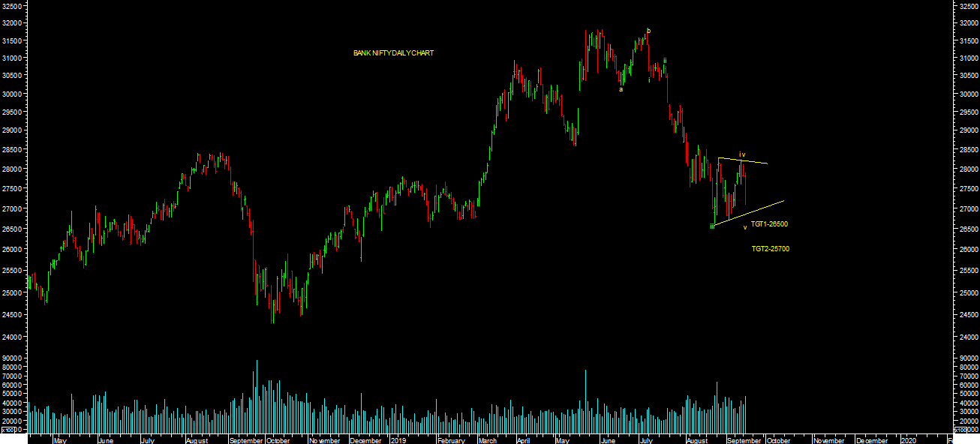
Task: Click the first September label on time axis
Action: 244,441
